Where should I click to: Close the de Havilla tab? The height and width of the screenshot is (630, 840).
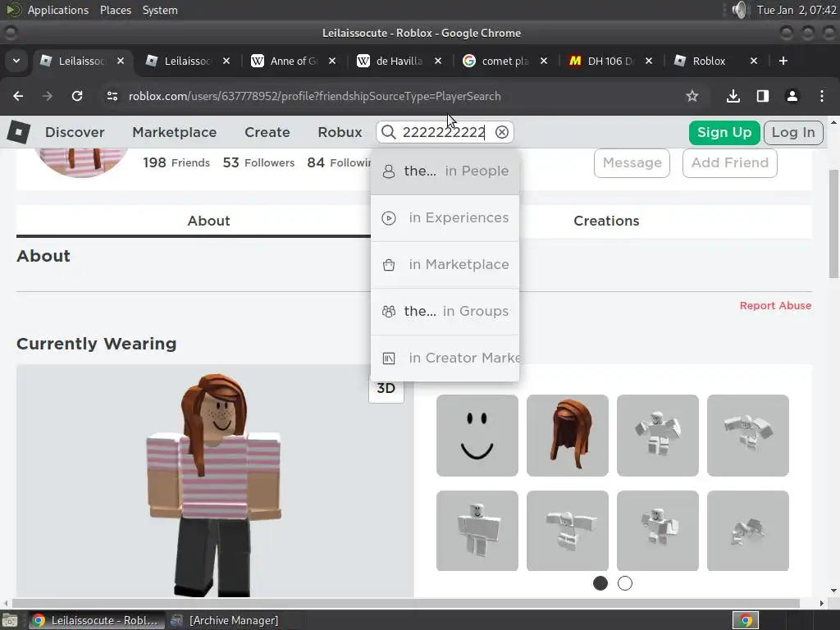pos(438,61)
